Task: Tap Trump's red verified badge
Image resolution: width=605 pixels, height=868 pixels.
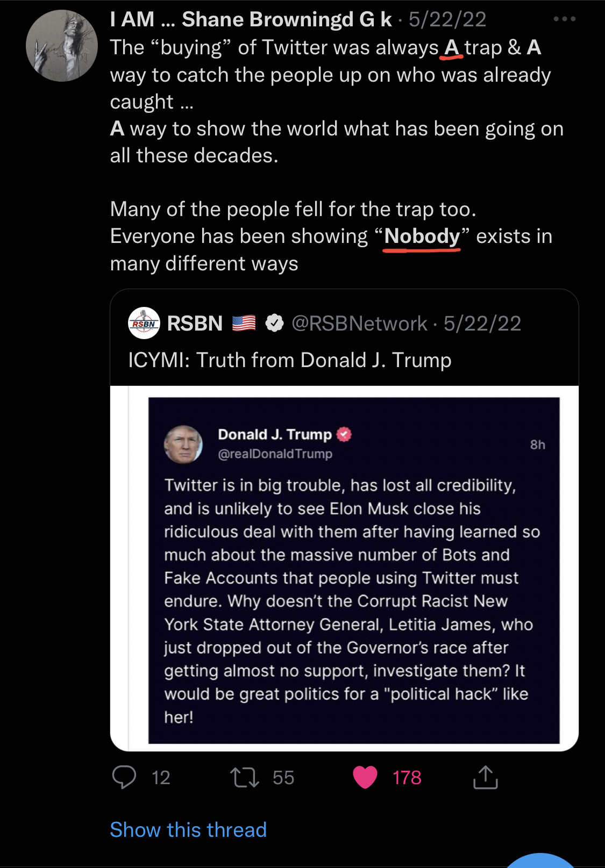Action: [344, 434]
